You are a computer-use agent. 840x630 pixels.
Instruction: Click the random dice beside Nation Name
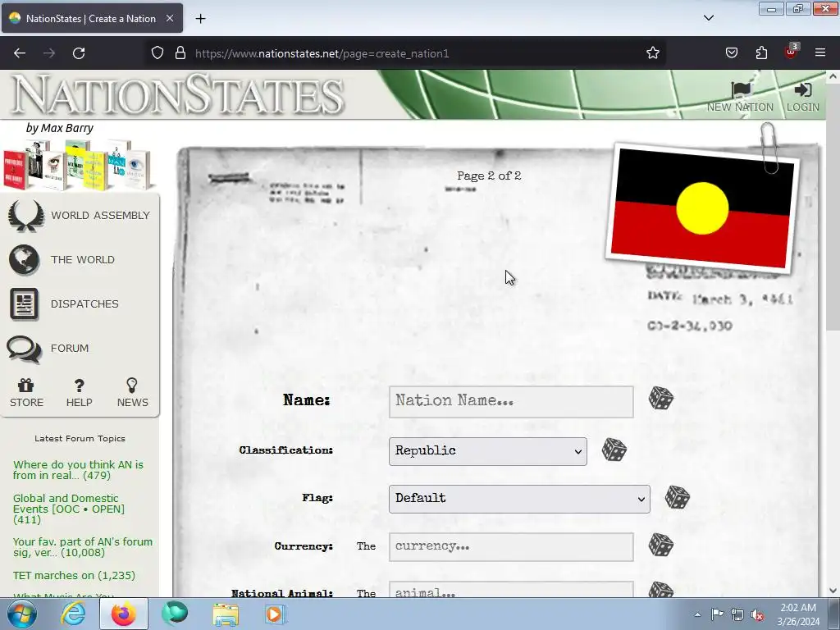point(660,399)
